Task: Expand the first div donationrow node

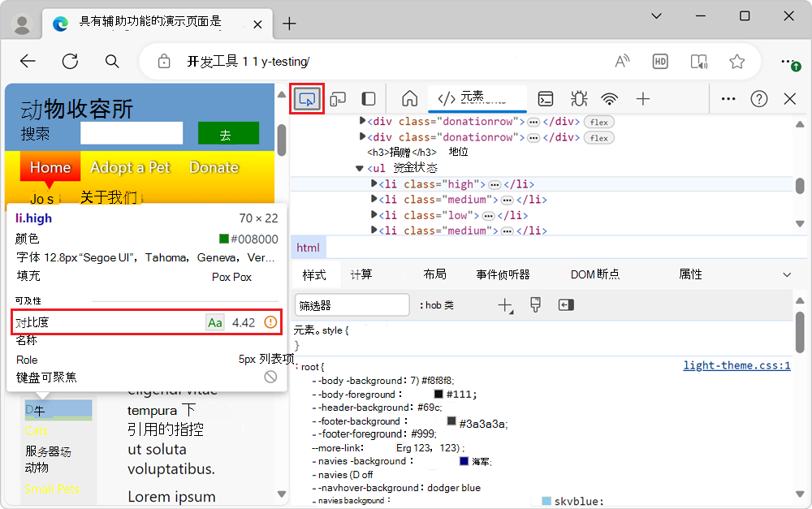Action: (362, 121)
